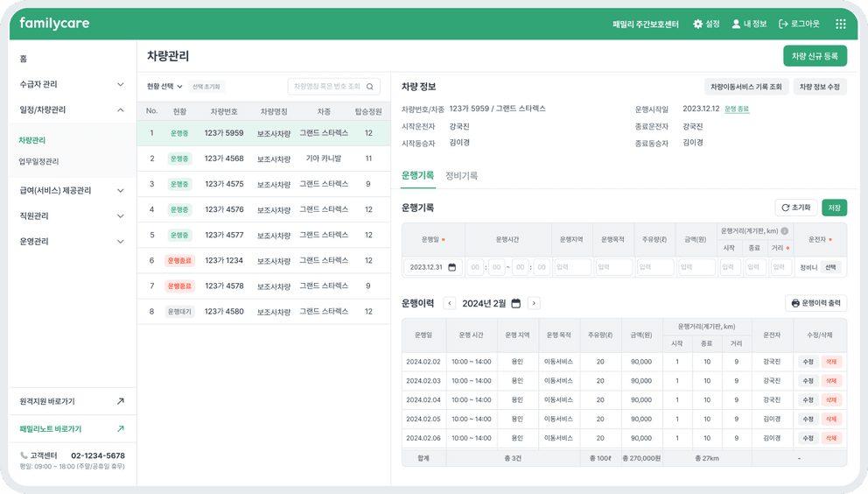Click the green 저장 button
868x494 pixels.
click(x=834, y=208)
